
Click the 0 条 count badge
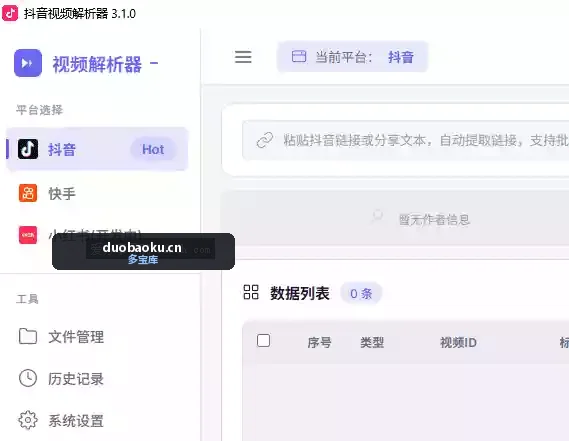click(361, 293)
